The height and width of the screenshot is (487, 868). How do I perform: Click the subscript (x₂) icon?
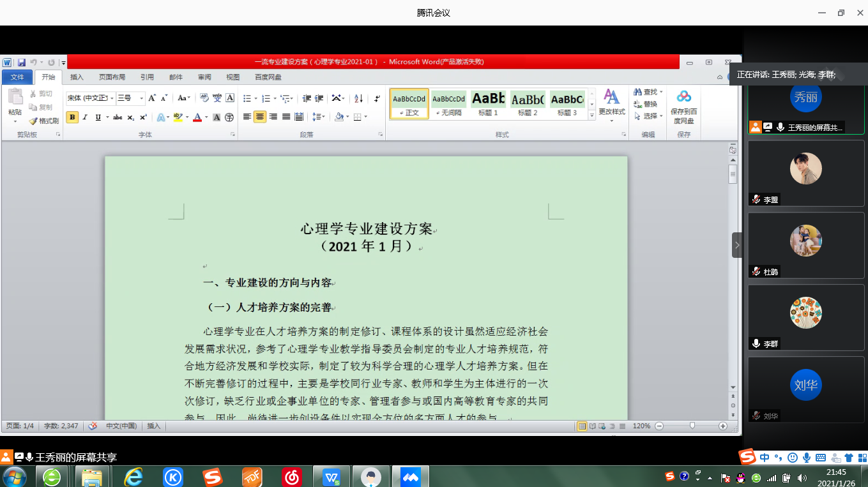[x=131, y=117]
